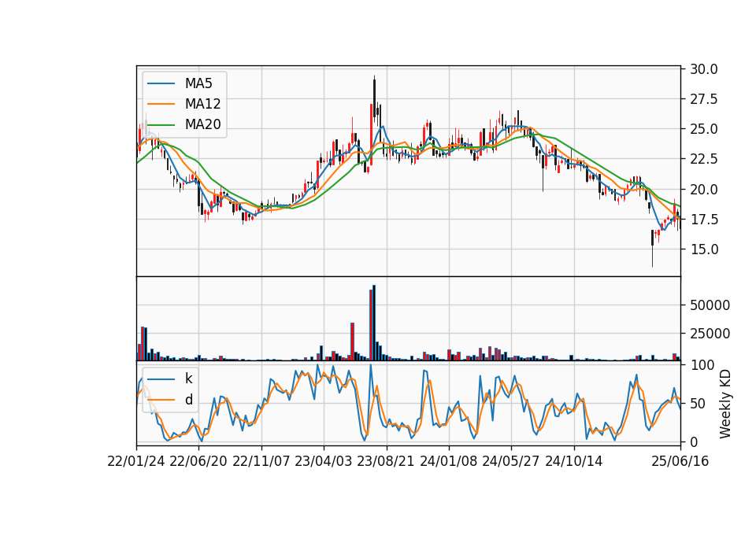This screenshot has height=543, width=756.
Task: Click the candlestick peak near 29 price
Action: click(374, 99)
